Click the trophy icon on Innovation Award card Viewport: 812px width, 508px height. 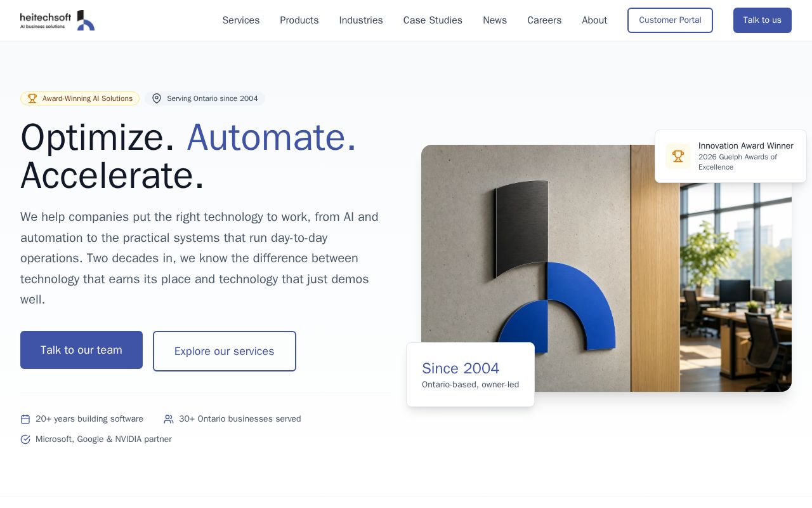coord(678,156)
